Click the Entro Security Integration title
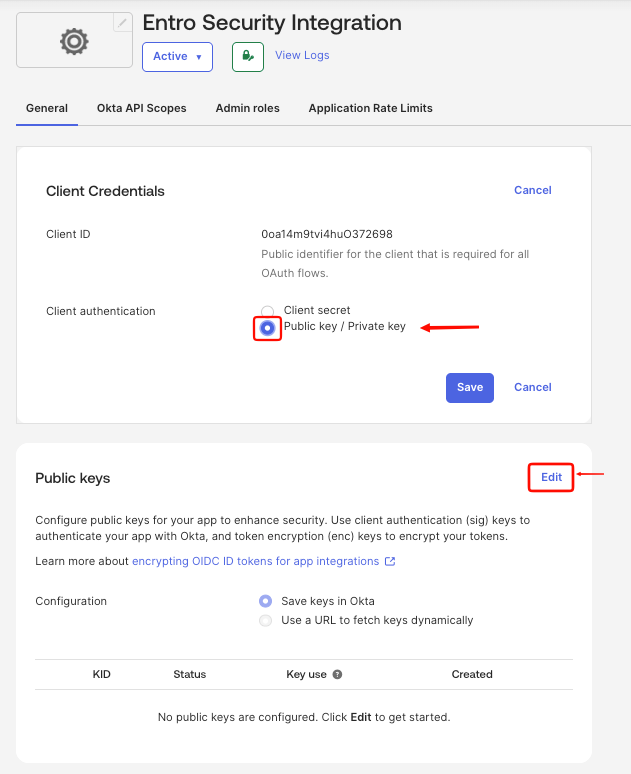Screen dimensions: 631x774 point(272,23)
